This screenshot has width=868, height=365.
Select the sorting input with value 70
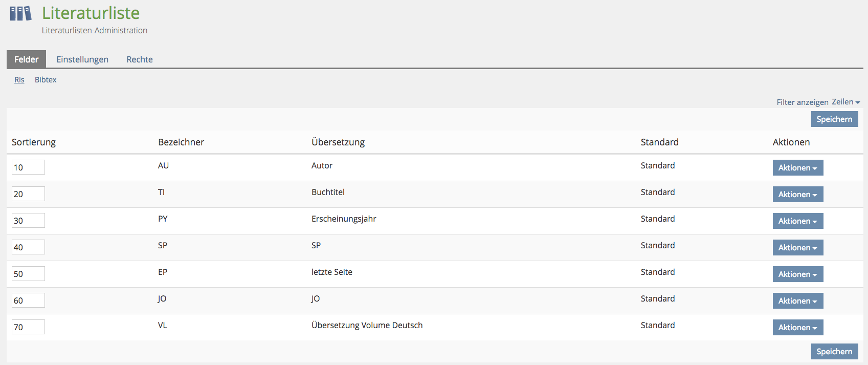pos(28,327)
